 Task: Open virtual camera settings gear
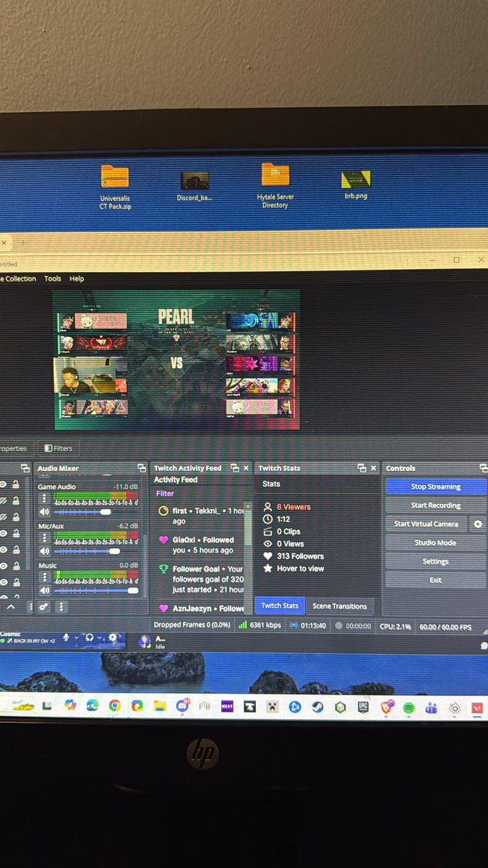point(477,524)
